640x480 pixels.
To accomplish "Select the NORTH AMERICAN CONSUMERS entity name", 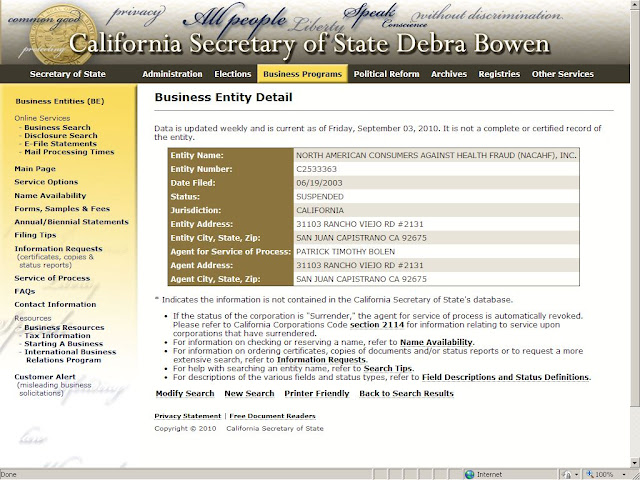I will tap(436, 155).
